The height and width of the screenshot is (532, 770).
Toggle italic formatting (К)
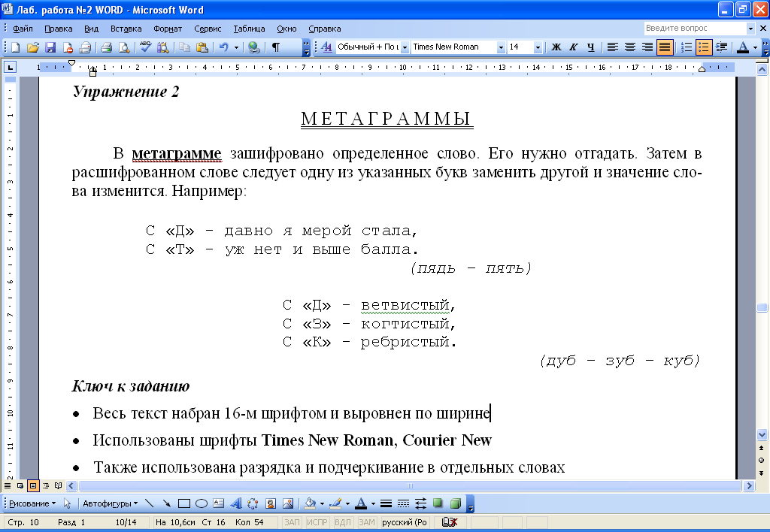coord(573,47)
